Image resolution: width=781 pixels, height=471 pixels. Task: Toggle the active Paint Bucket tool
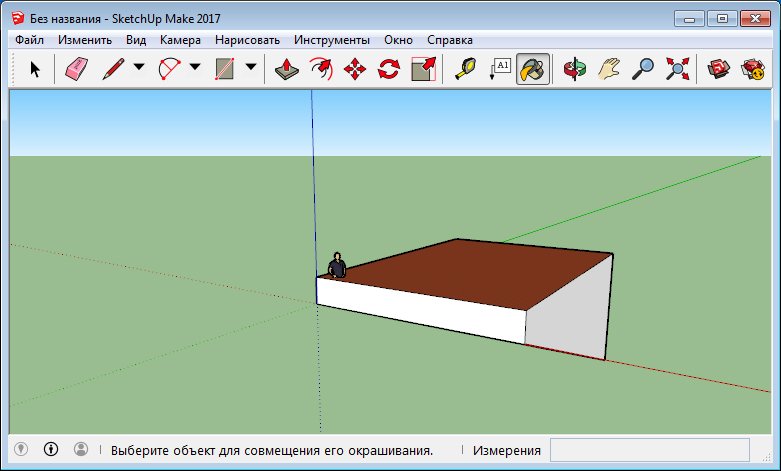coord(533,68)
